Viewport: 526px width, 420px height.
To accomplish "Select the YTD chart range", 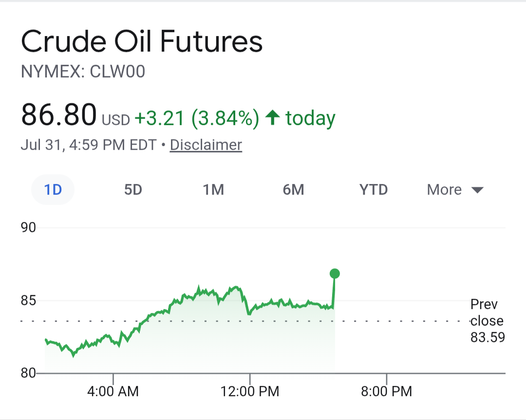I will 374,190.
